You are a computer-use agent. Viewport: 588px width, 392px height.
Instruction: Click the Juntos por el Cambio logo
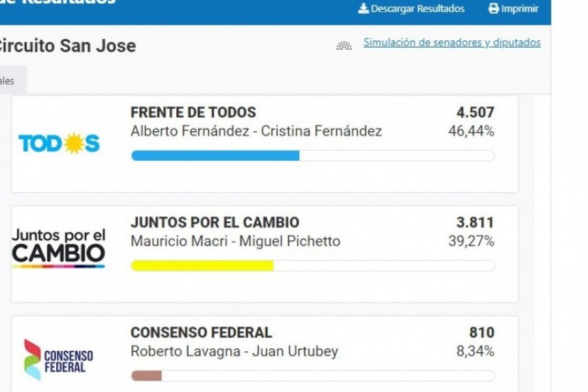click(59, 248)
